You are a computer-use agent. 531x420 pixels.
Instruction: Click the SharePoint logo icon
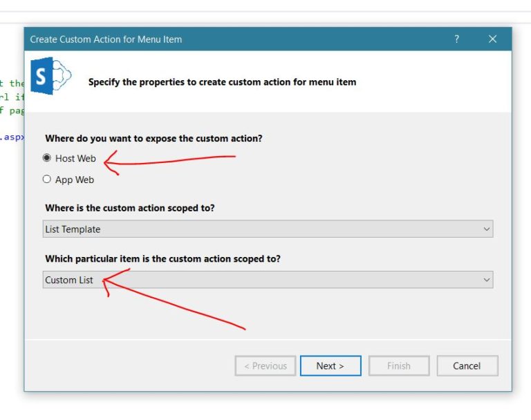pos(50,76)
